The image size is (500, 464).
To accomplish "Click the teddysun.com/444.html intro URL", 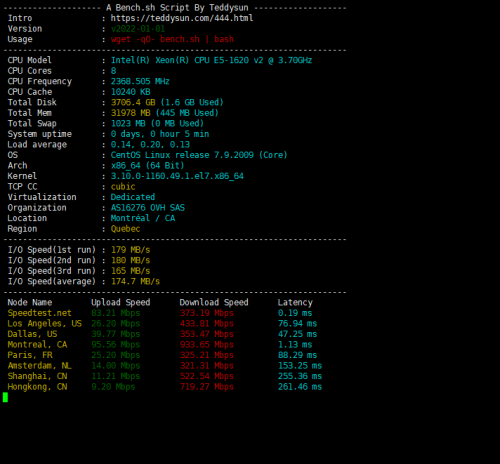I will tap(182, 18).
